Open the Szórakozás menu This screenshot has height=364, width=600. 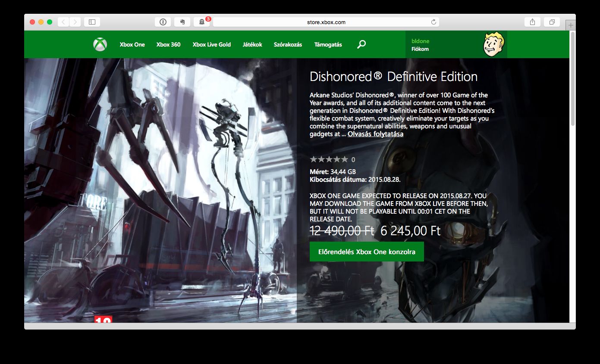tap(288, 44)
